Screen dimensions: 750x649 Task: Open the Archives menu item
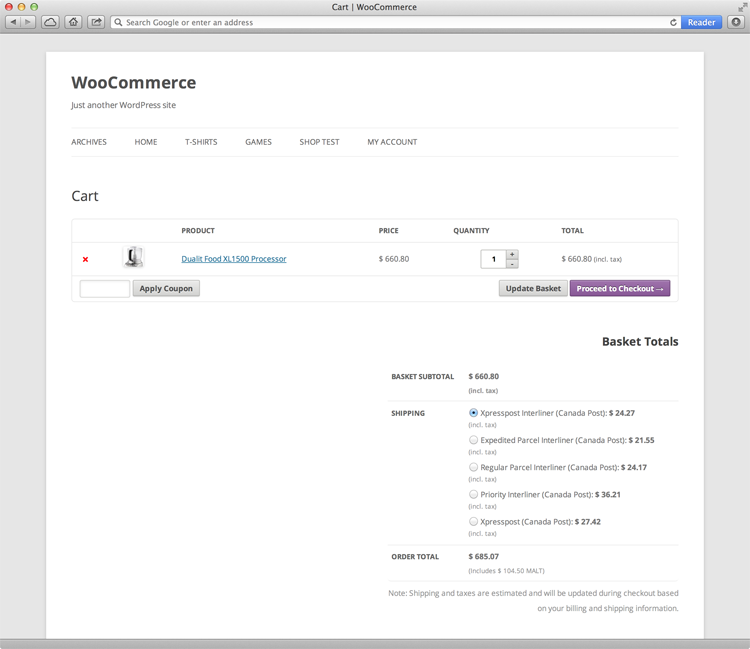coord(89,142)
